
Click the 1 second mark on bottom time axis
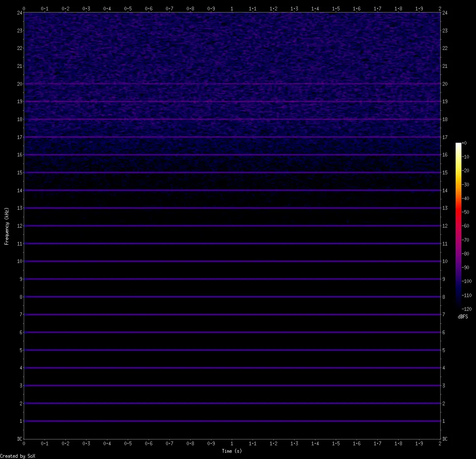(x=232, y=444)
